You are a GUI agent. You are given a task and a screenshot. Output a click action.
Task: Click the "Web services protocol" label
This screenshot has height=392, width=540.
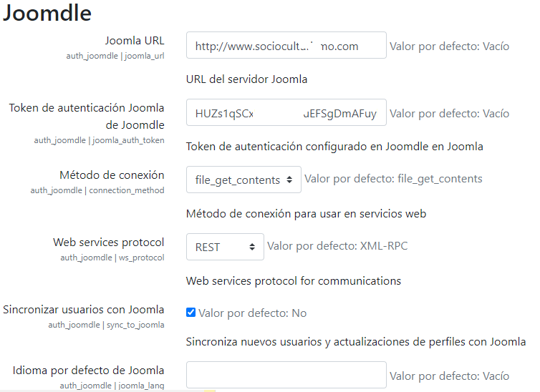(x=109, y=242)
